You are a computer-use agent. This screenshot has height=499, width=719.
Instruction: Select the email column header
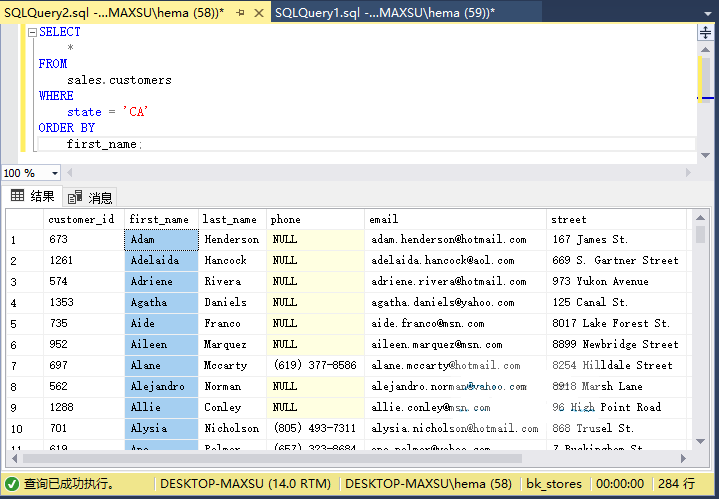tap(455, 219)
